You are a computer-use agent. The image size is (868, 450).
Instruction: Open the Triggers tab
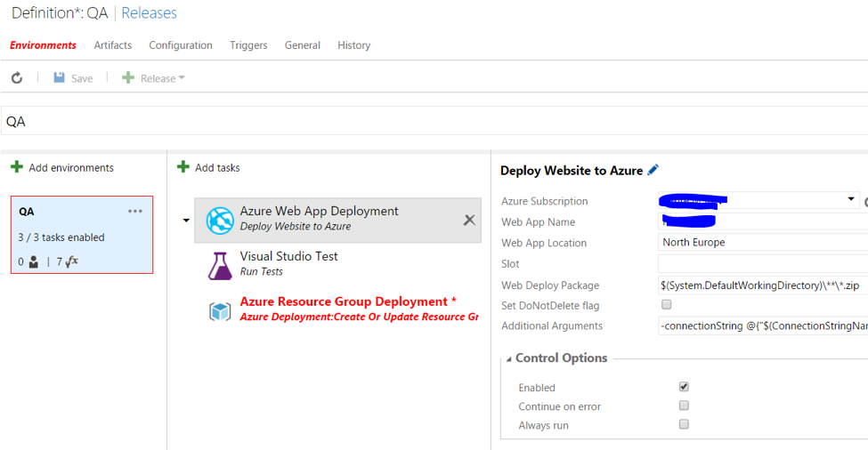point(248,45)
